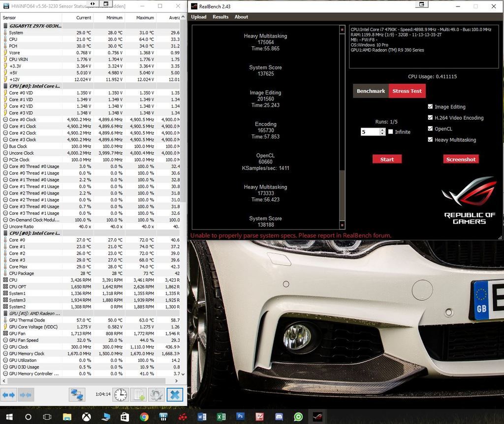
Task: Open Discord from the taskbar
Action: [x=279, y=417]
